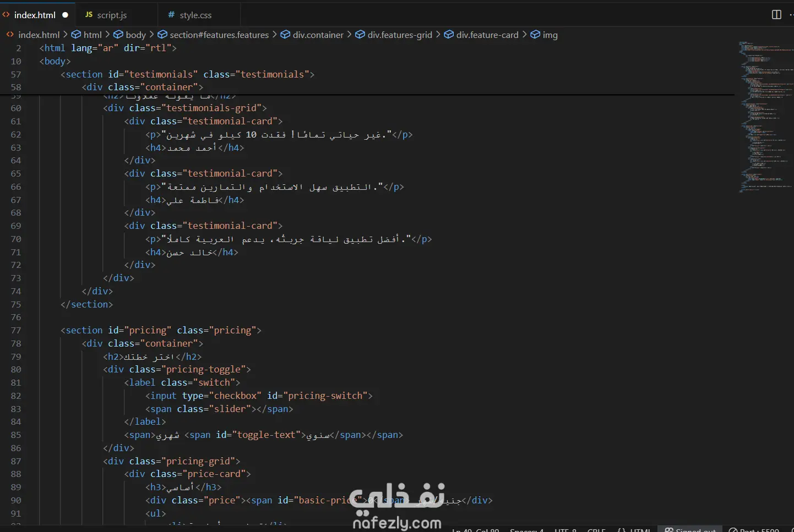Image resolution: width=794 pixels, height=532 pixels.
Task: Change indentation via Spaces: 4 status item
Action: (526, 529)
